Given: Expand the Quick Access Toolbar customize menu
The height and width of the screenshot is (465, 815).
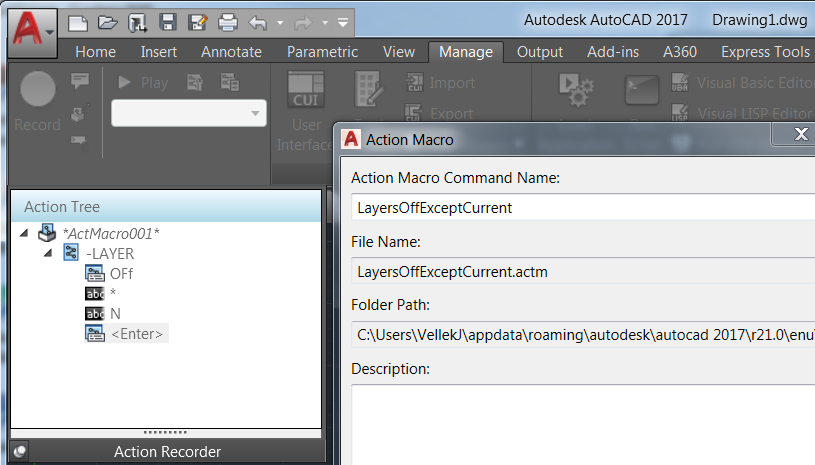Looking at the screenshot, I should click(x=343, y=21).
